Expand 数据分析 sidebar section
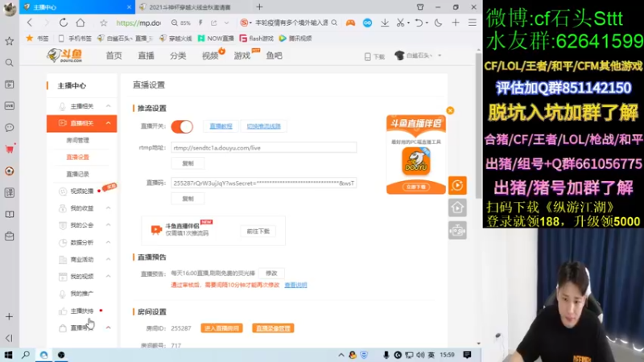 [x=108, y=243]
